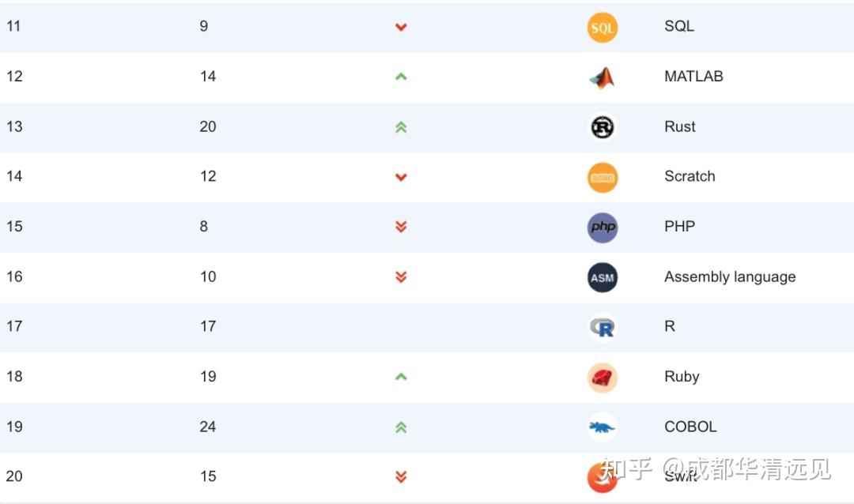Click the double red arrow beside PHP
Image resolution: width=854 pixels, height=504 pixels.
401,227
